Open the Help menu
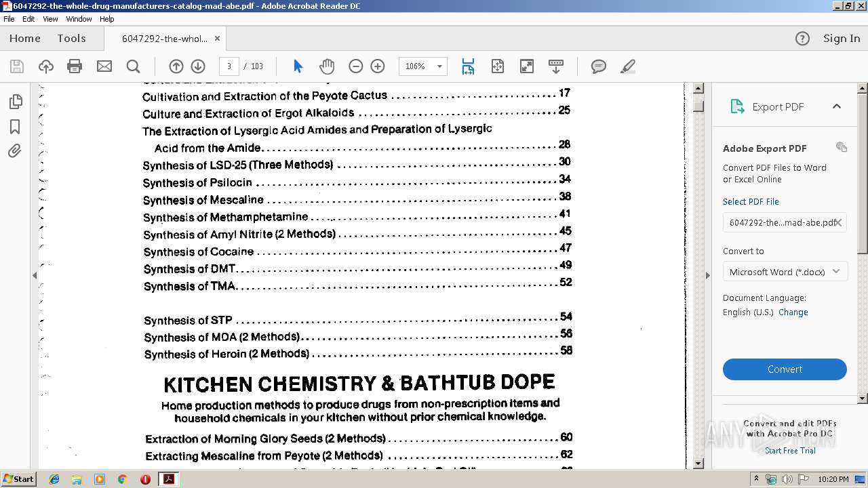Image resolution: width=868 pixels, height=488 pixels. point(107,19)
